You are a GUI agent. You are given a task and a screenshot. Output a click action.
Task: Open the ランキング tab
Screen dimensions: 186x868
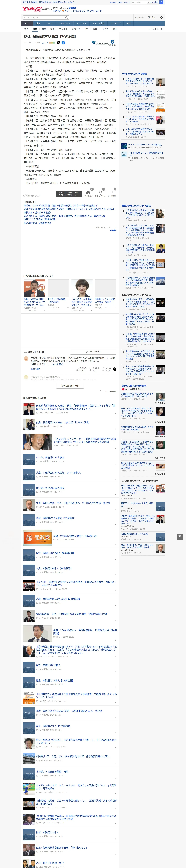click(x=115, y=24)
